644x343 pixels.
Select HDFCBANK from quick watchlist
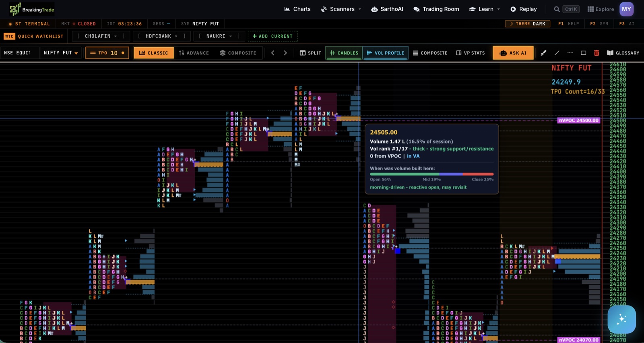click(x=158, y=36)
